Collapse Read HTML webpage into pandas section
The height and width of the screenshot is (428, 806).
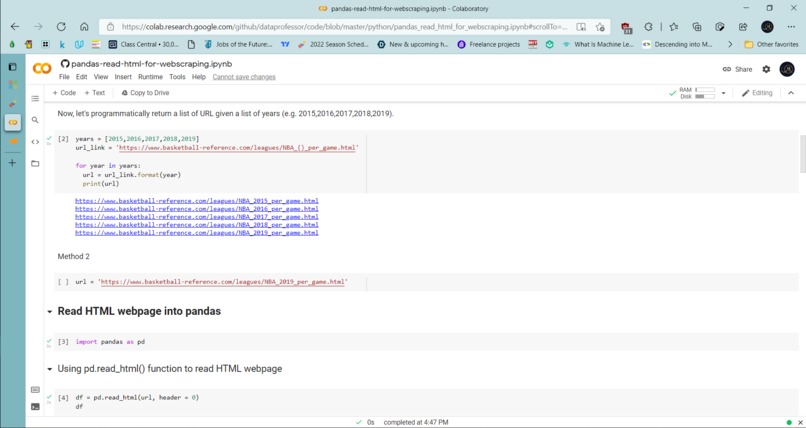tap(50, 312)
